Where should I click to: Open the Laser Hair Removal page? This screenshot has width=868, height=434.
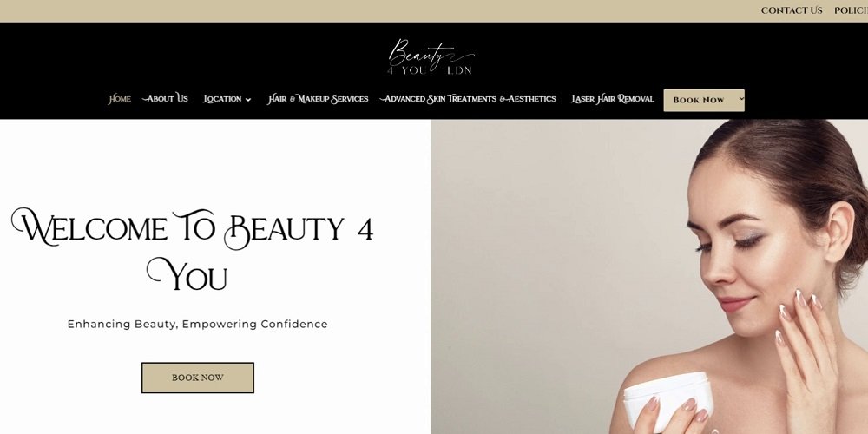612,99
